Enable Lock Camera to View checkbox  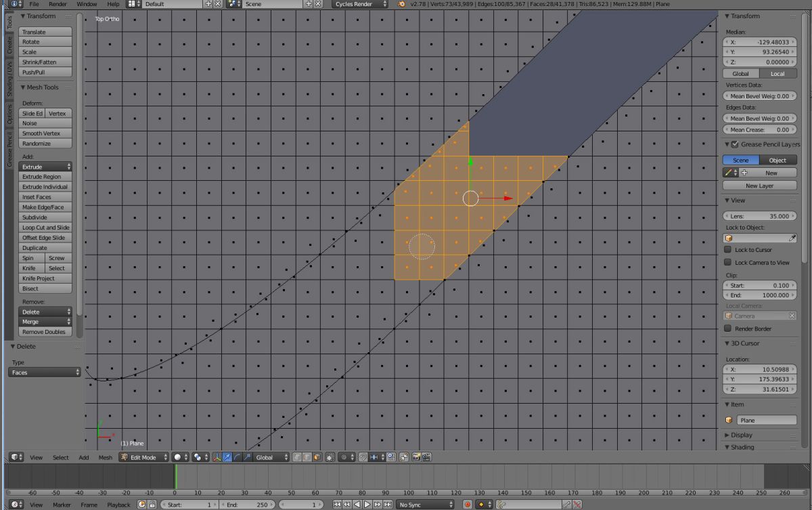coord(728,262)
